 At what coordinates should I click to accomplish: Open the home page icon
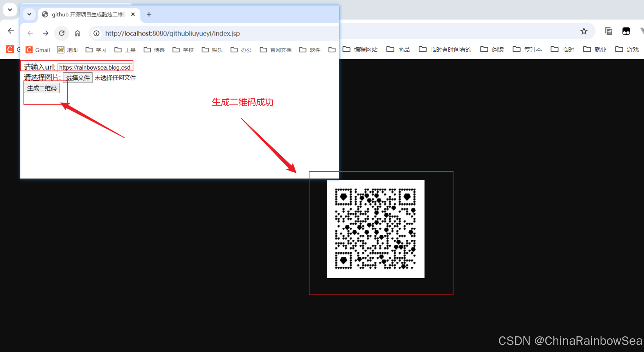click(x=77, y=33)
